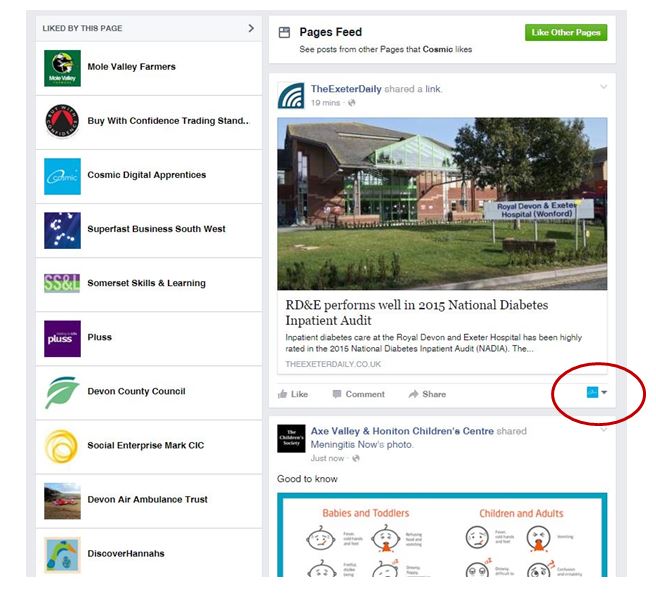
Task: Click the Pages Feed icon
Action: [284, 33]
